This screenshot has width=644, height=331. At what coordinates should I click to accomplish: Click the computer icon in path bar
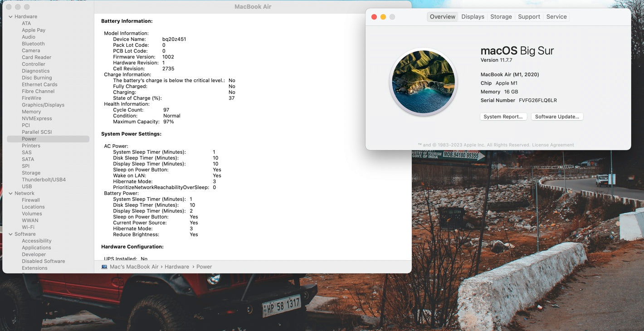click(104, 267)
